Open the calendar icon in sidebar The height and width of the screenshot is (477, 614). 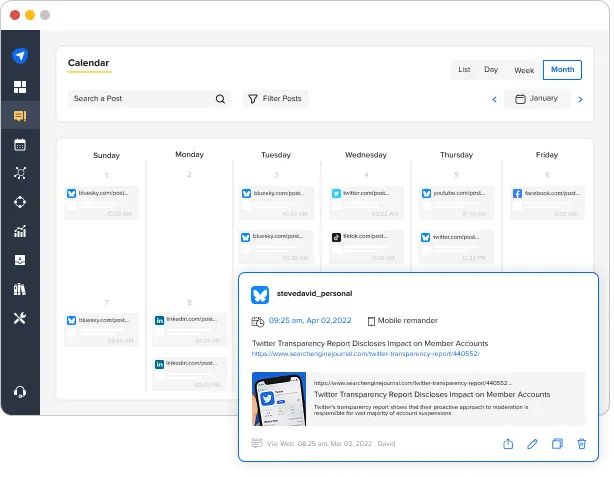click(20, 145)
